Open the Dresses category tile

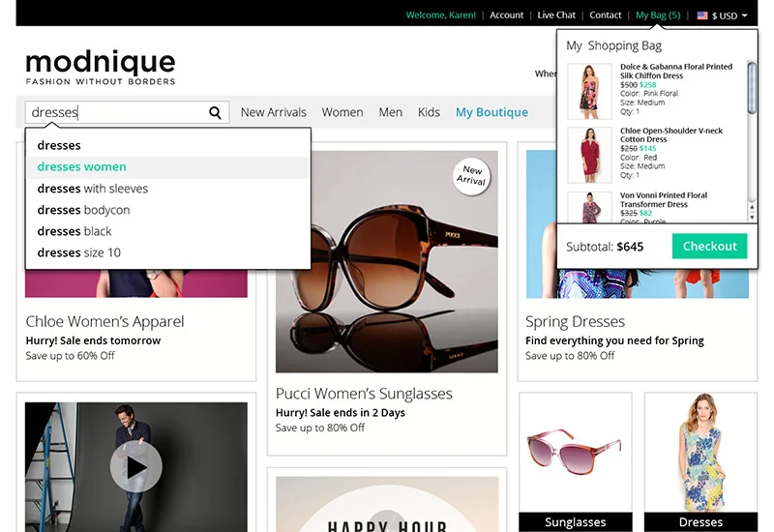tap(700, 462)
